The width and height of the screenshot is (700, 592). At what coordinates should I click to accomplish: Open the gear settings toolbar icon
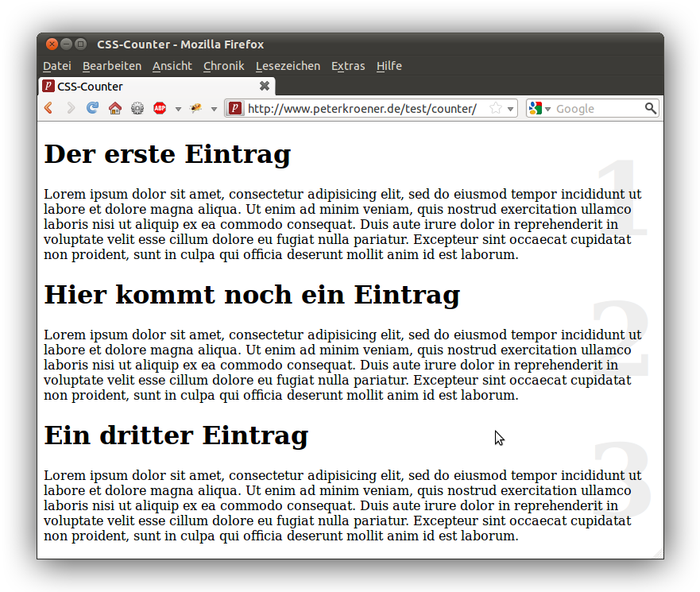click(x=137, y=108)
